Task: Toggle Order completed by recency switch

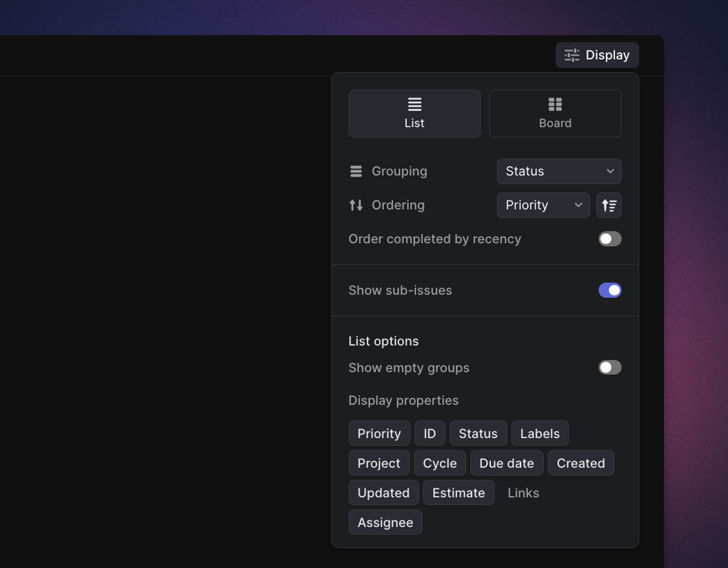Action: pyautogui.click(x=610, y=239)
